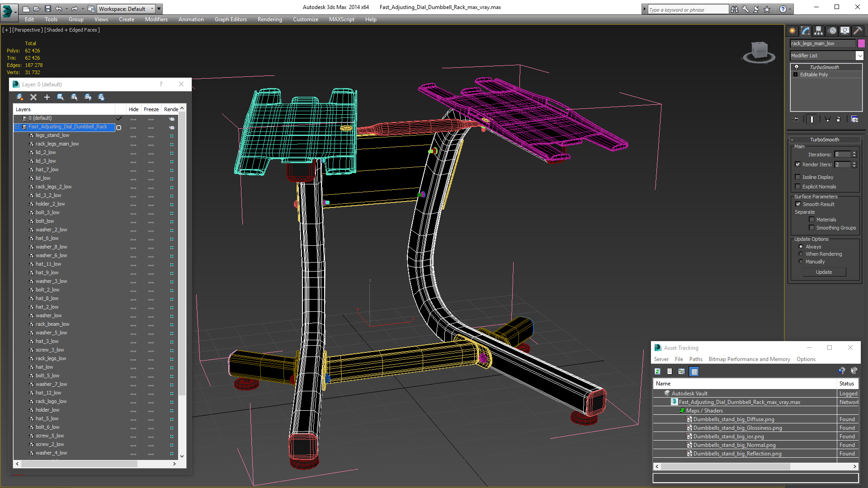868x488 pixels.
Task: Click the Table View icon in Asset Tracking
Action: pos(694,371)
